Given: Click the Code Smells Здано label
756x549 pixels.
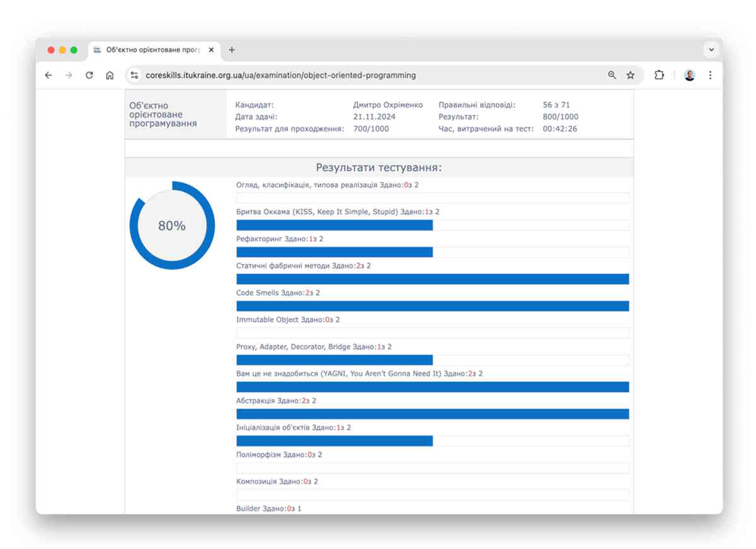Looking at the screenshot, I should (278, 293).
